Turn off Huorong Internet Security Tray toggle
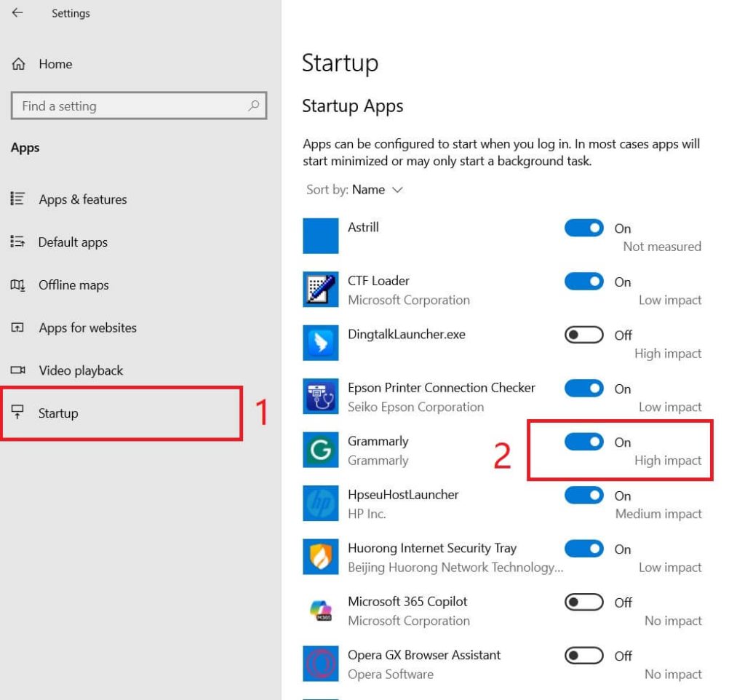This screenshot has height=700, width=745. (584, 549)
